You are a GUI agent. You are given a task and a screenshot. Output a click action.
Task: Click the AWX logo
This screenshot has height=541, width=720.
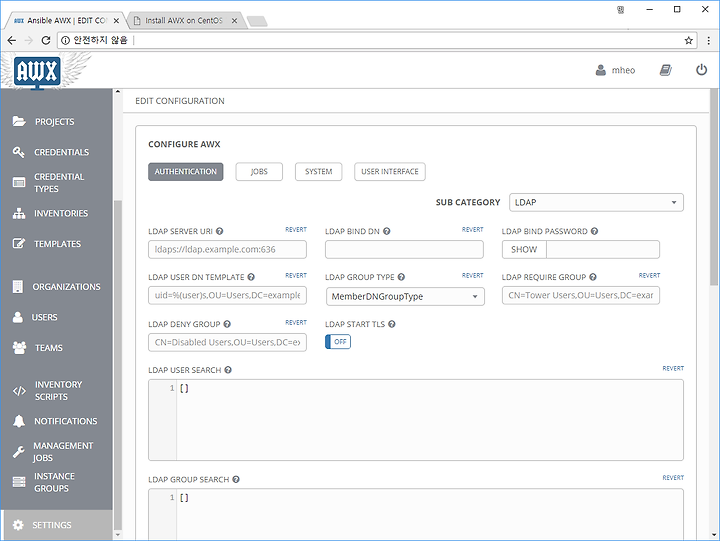[x=37, y=72]
